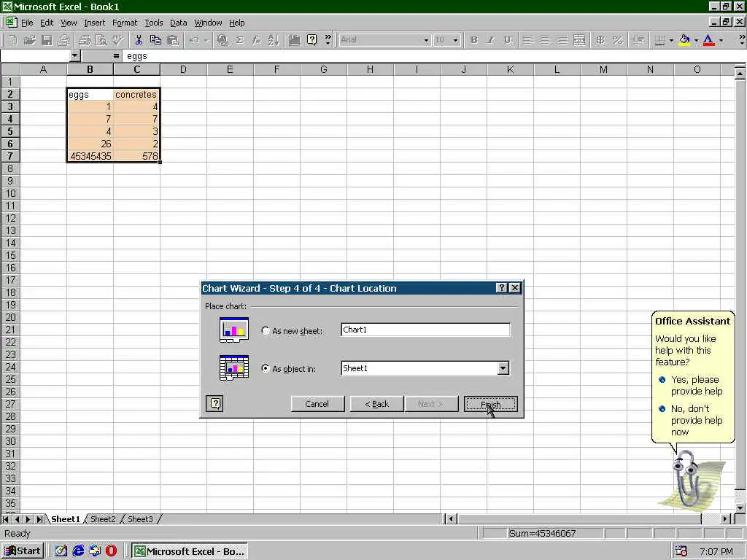This screenshot has width=747, height=560.
Task: Click the Merge and Center icon
Action: (x=579, y=41)
